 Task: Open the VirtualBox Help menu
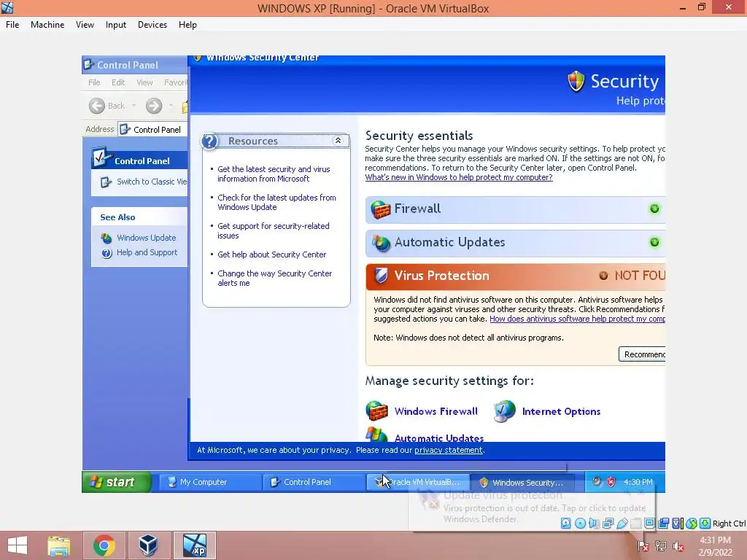(x=187, y=25)
